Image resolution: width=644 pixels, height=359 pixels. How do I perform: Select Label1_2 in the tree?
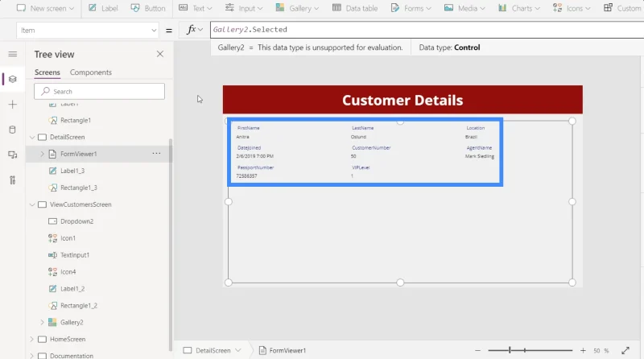coord(72,289)
